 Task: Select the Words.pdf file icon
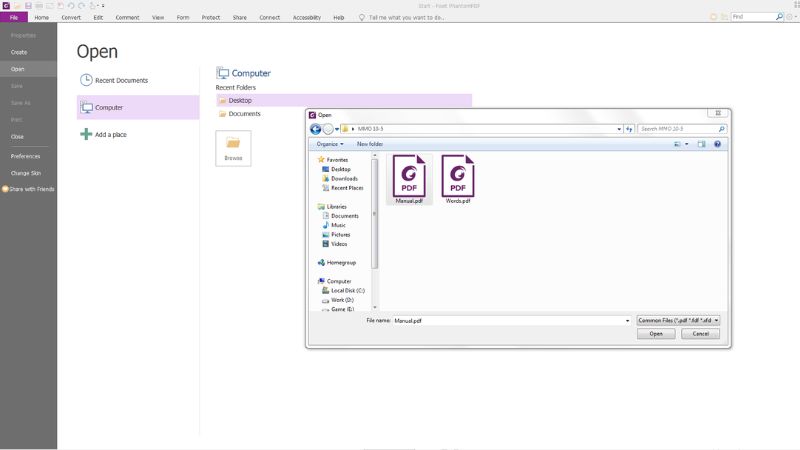tap(458, 176)
